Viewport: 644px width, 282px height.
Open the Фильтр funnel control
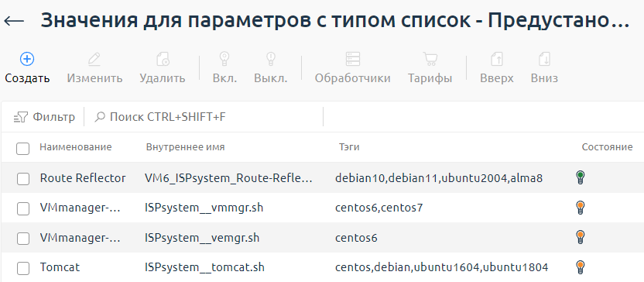[44, 117]
